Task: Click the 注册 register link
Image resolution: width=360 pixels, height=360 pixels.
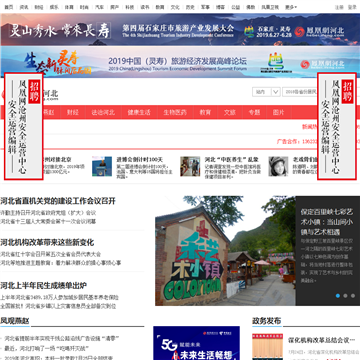Action: coord(339,7)
